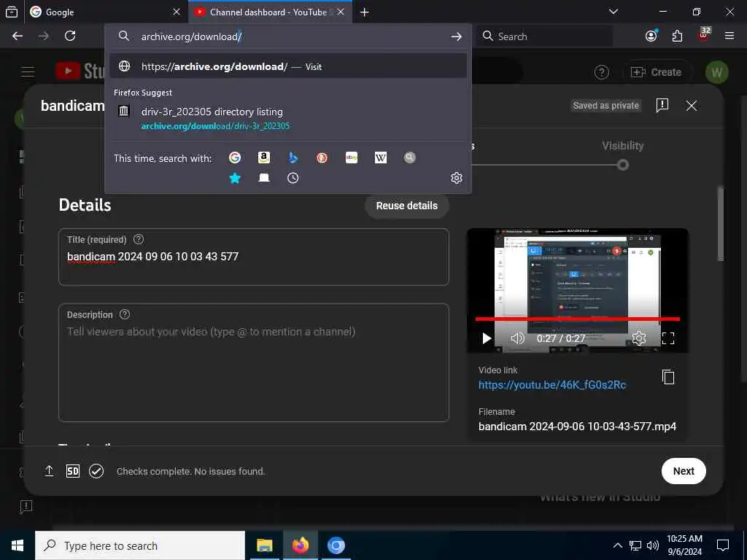Click the Description text area
Viewport: 747px width, 560px height.
click(253, 363)
